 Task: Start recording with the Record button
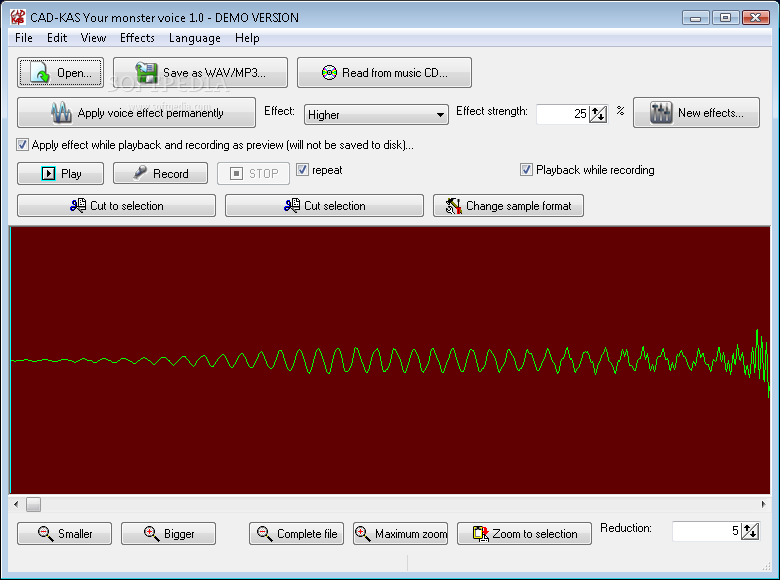pos(160,174)
